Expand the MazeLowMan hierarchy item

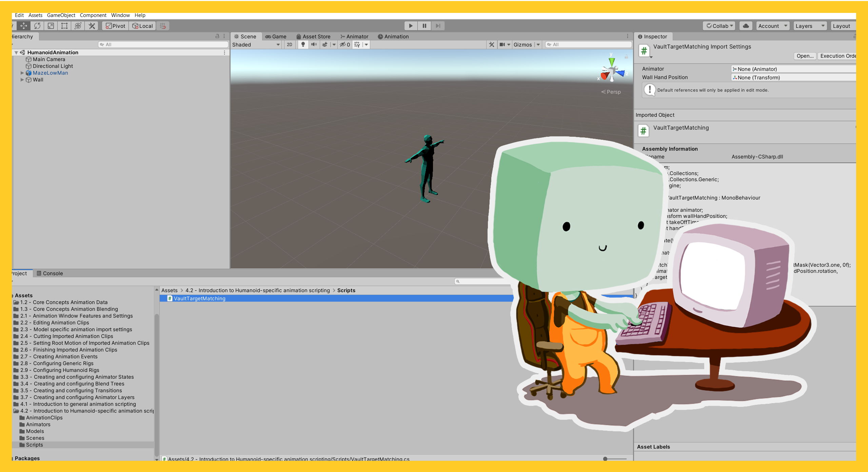(x=22, y=73)
